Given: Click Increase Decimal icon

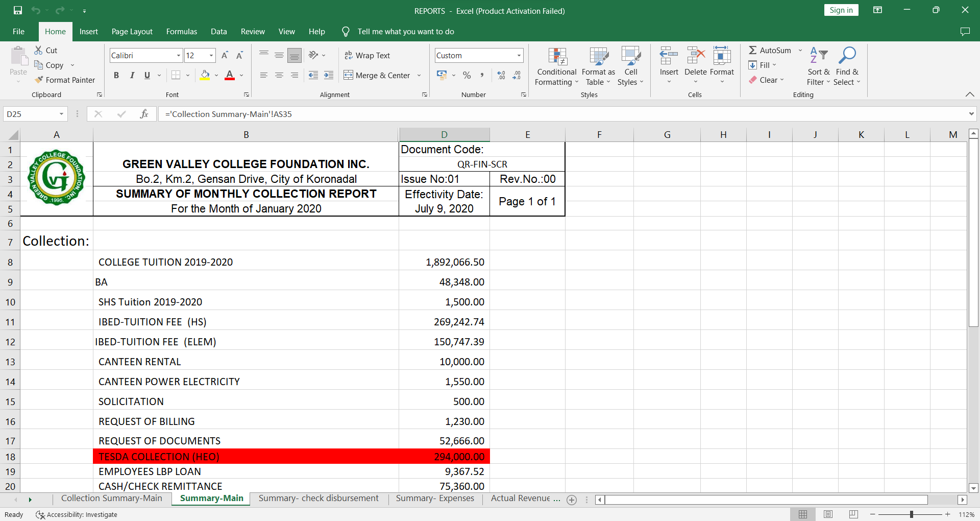Looking at the screenshot, I should coord(501,75).
